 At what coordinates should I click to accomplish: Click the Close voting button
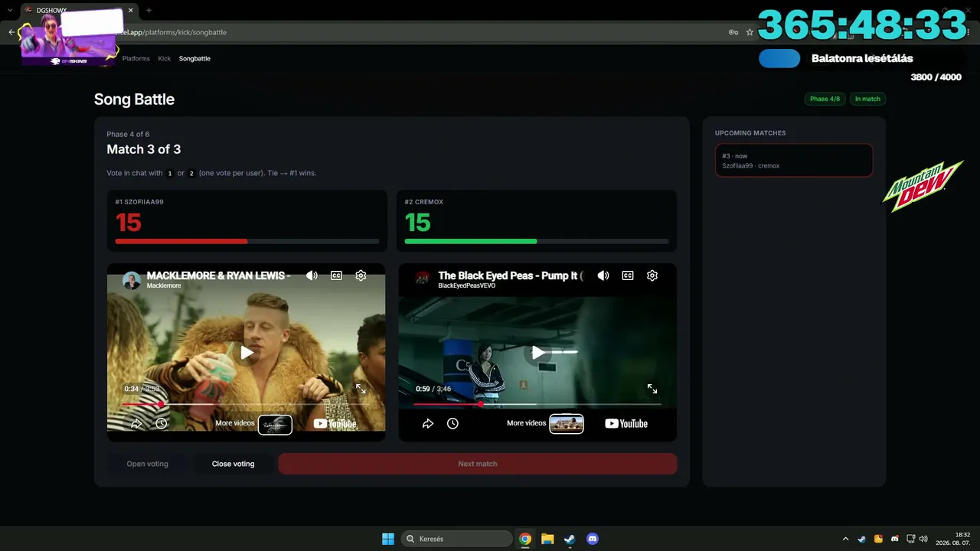coord(233,464)
